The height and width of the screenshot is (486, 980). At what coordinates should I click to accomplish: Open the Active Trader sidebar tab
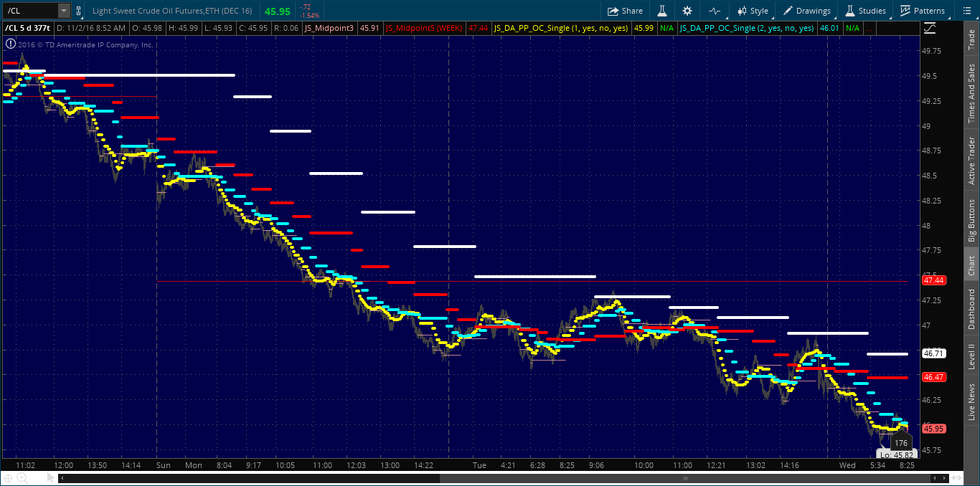click(972, 162)
